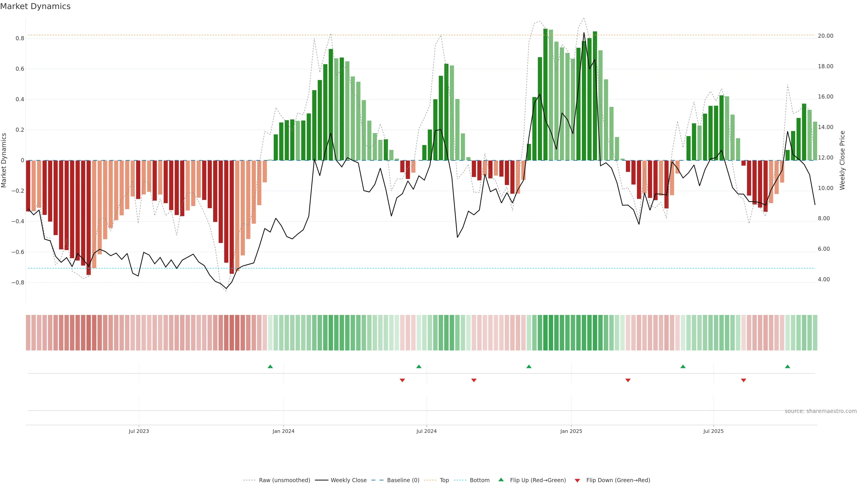Toggle Baseline (0) legend entry
Viewport: 868px width, 488px height.
tap(403, 480)
